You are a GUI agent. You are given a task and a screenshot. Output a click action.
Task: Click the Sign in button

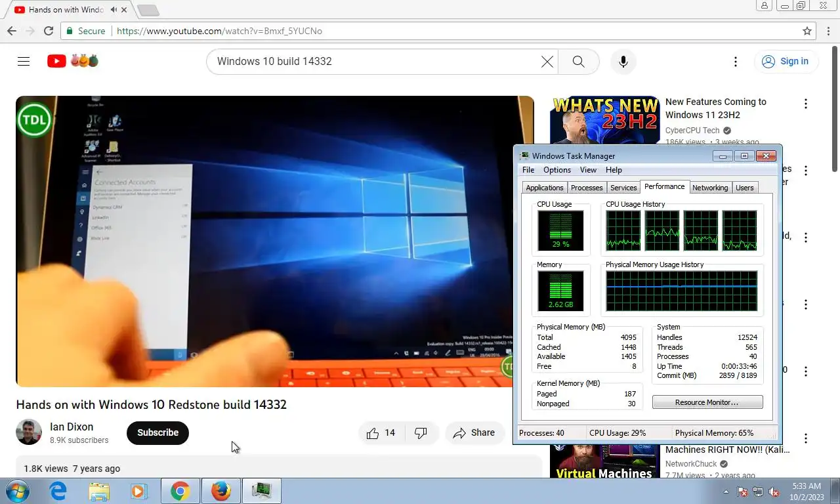[x=786, y=61]
